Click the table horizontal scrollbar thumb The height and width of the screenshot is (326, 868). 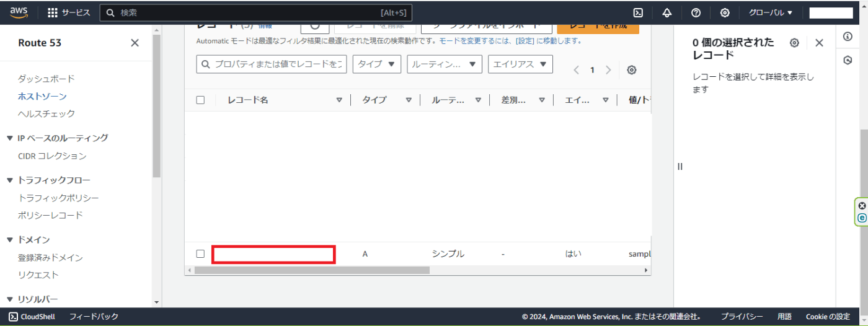(x=312, y=270)
